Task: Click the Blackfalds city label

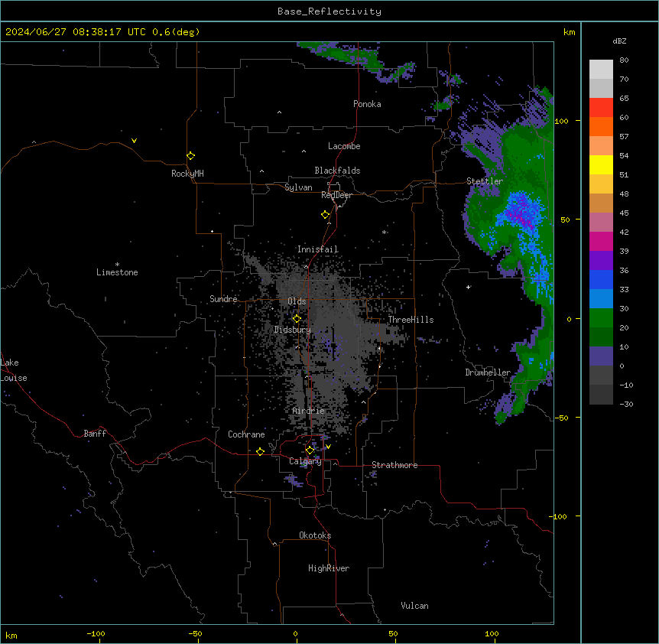Action: 337,171
